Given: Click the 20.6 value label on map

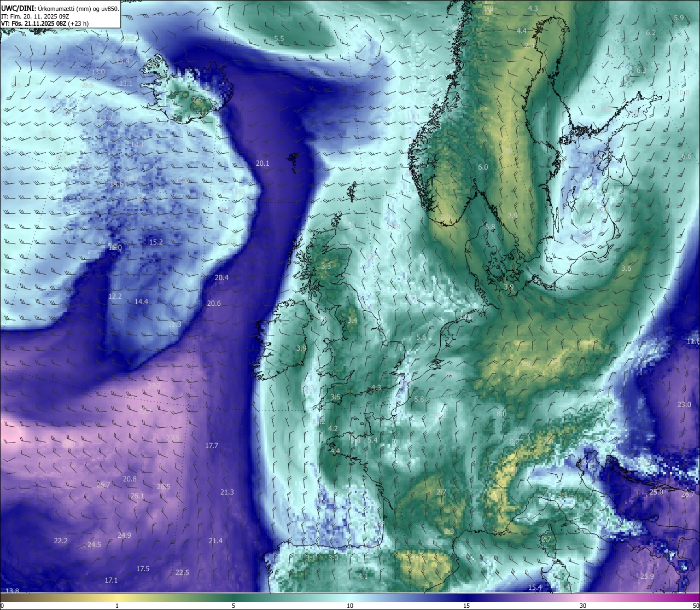Looking at the screenshot, I should tap(214, 303).
